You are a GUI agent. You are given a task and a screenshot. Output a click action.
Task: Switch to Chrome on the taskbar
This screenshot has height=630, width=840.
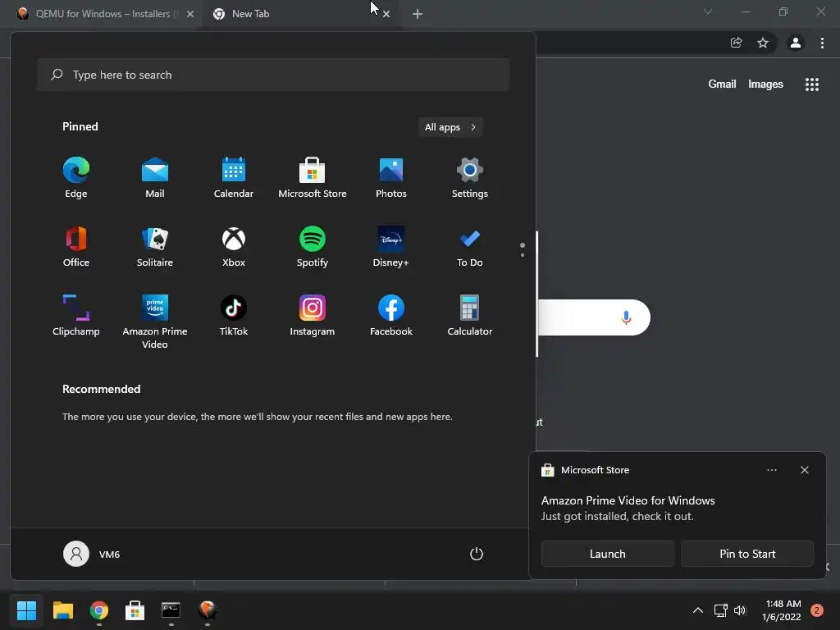pyautogui.click(x=99, y=610)
